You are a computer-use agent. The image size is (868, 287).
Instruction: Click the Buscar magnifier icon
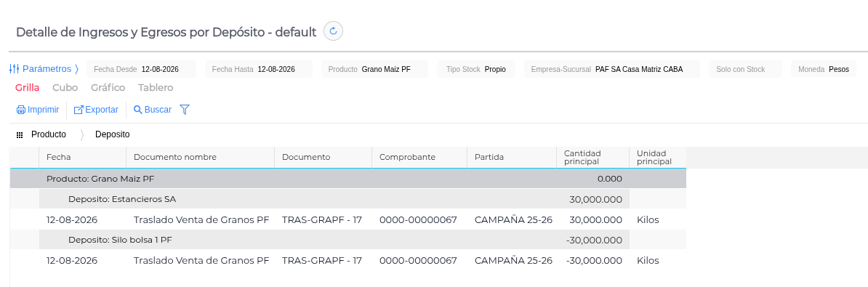coord(138,110)
